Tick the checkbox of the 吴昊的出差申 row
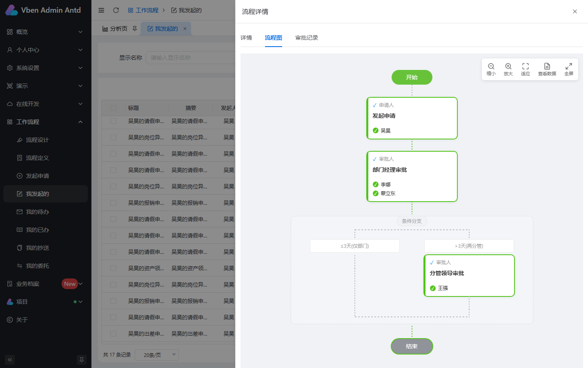 tap(114, 334)
